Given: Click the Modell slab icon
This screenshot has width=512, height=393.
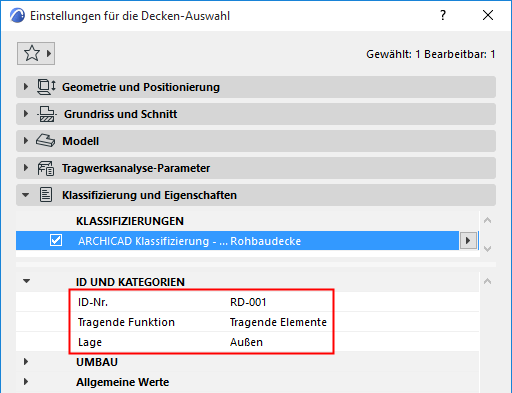Looking at the screenshot, I should click(x=46, y=141).
